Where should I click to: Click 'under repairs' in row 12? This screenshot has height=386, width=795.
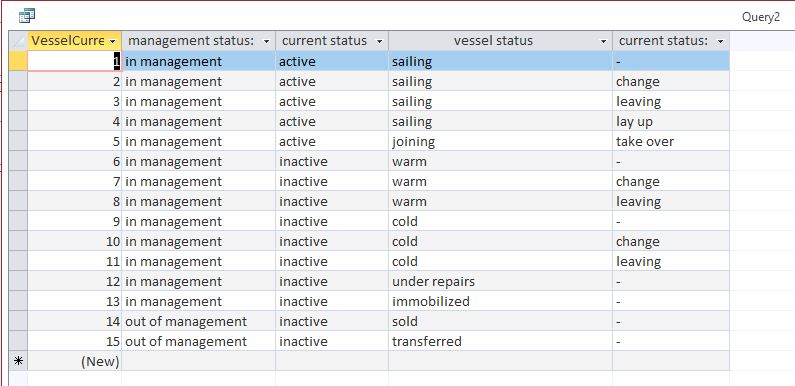coord(433,282)
